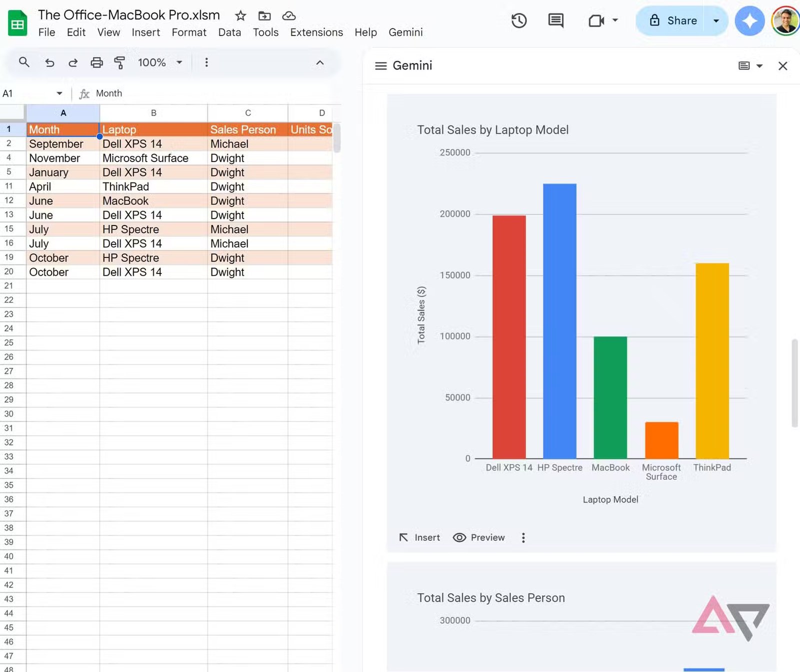Select the paint format tool

pos(120,62)
